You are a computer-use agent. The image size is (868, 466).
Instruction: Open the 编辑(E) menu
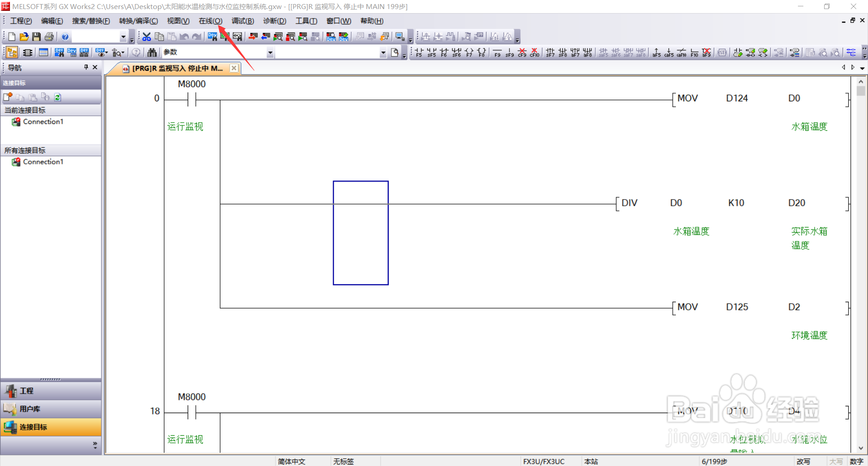(x=52, y=21)
